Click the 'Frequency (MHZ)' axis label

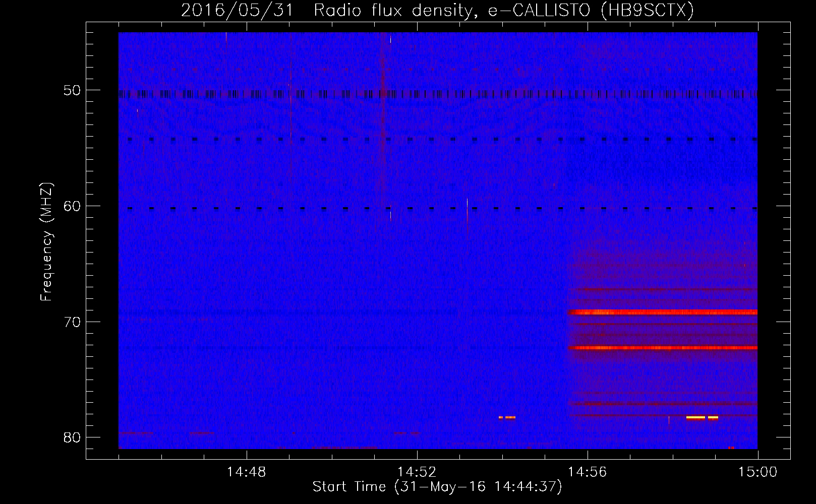pos(46,241)
